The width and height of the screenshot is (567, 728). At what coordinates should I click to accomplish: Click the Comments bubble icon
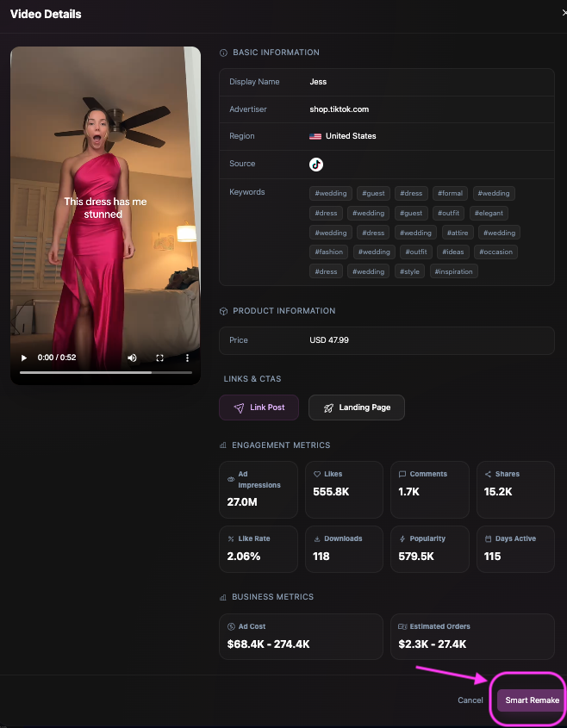[402, 474]
